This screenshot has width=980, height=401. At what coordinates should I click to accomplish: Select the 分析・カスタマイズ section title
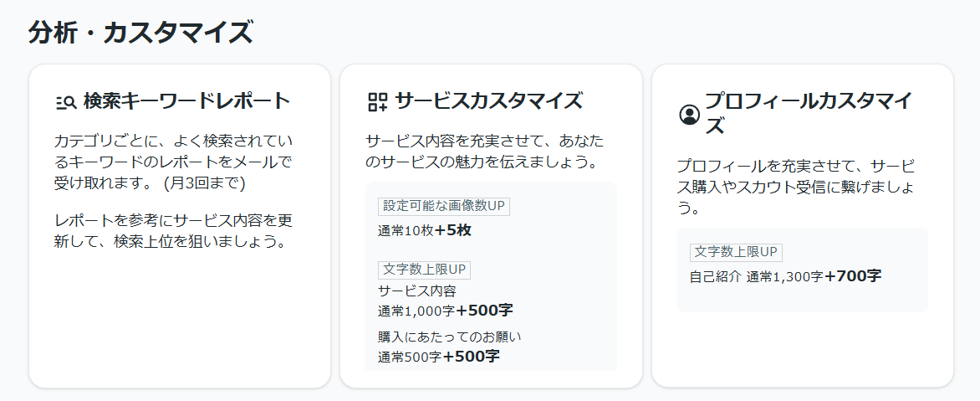click(140, 32)
